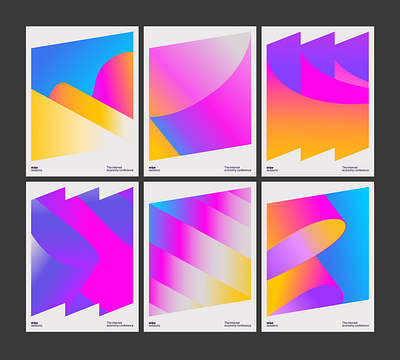
Task: Open the poster with diagonal pink and grey stripes
Action: (x=200, y=257)
